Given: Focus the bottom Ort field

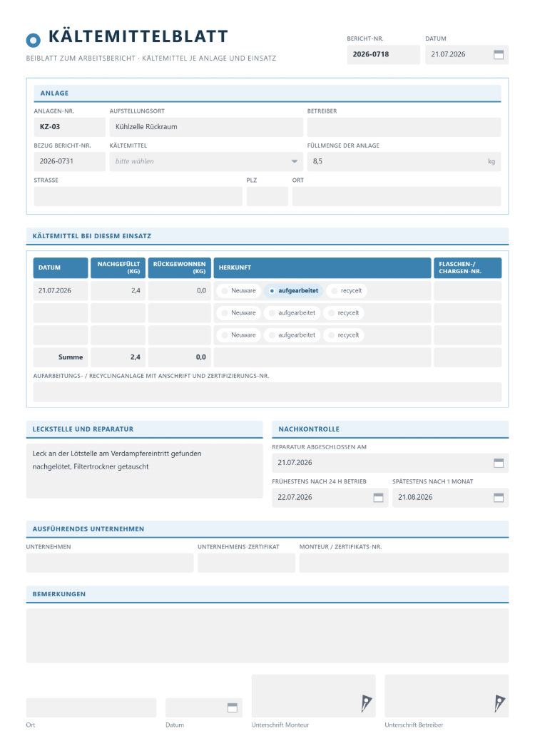Looking at the screenshot, I should coord(91,708).
